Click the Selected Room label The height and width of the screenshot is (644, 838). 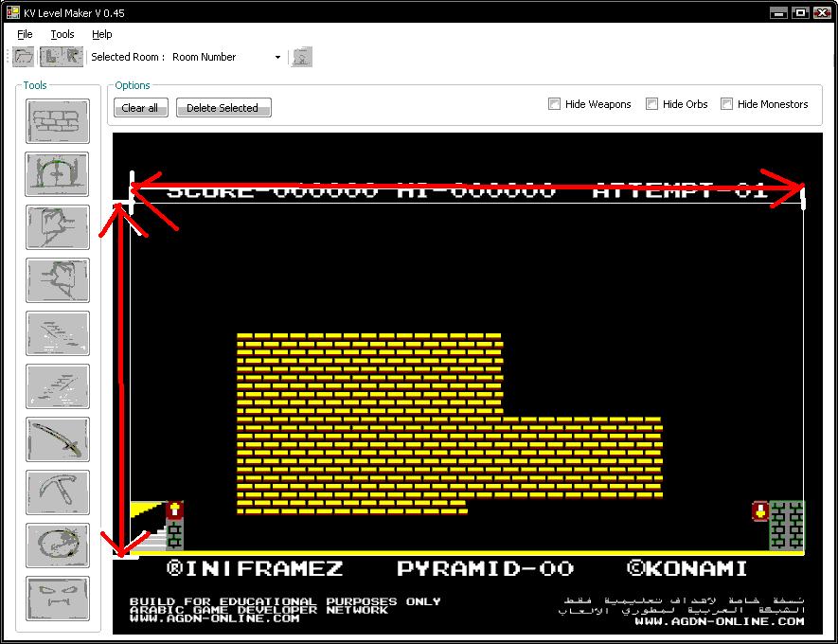128,57
